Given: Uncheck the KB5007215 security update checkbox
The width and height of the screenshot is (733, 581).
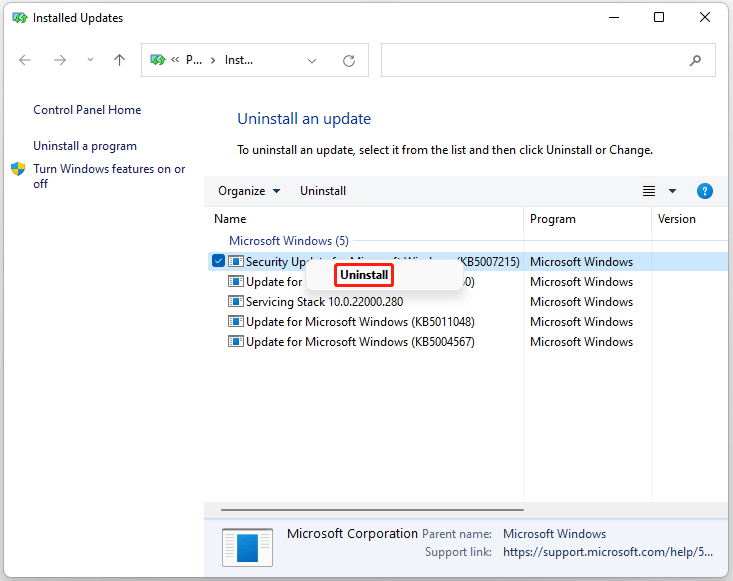Looking at the screenshot, I should [x=218, y=261].
